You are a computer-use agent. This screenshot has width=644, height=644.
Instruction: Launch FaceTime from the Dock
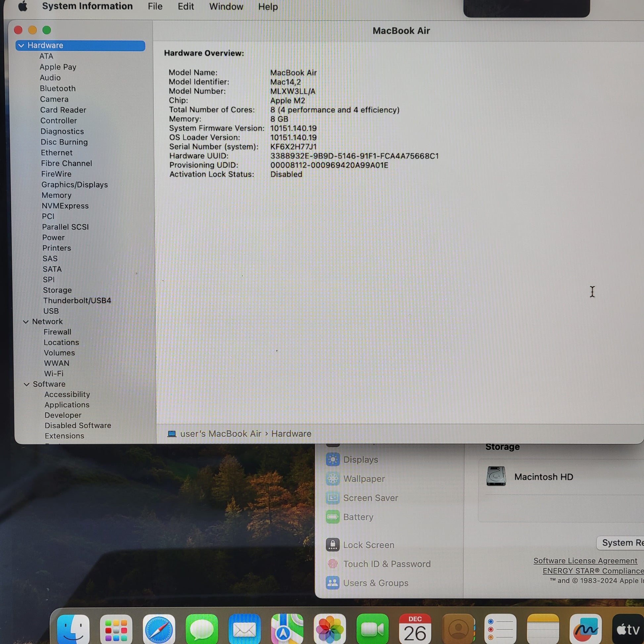click(x=372, y=629)
